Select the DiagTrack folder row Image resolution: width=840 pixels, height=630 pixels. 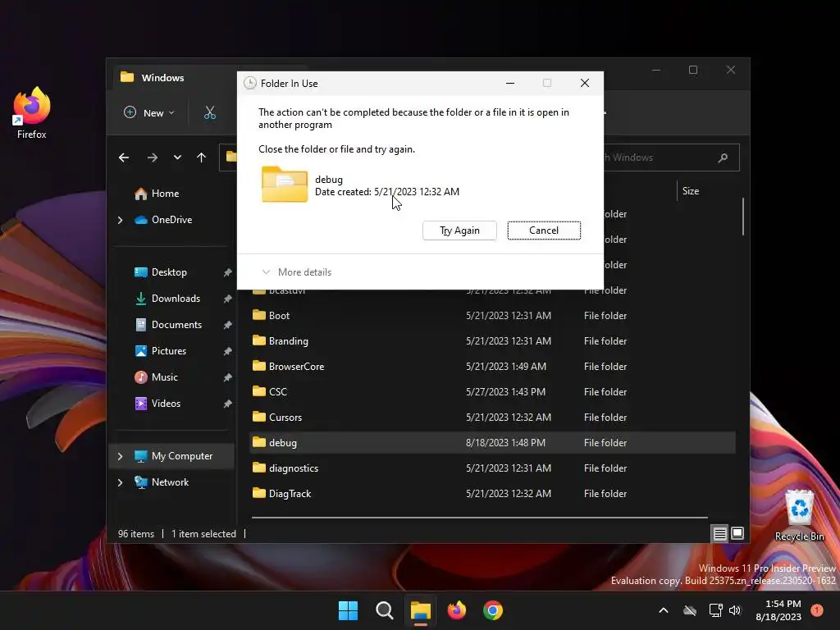tap(492, 493)
